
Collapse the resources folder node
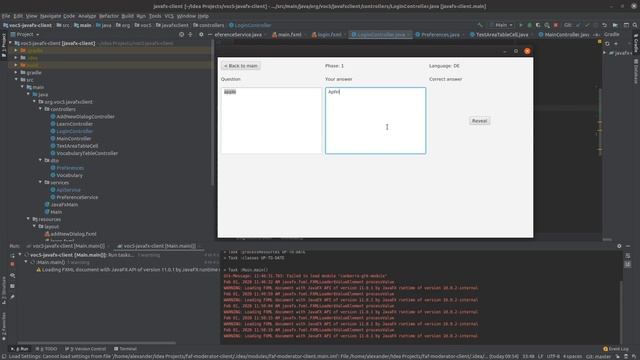pos(29,219)
